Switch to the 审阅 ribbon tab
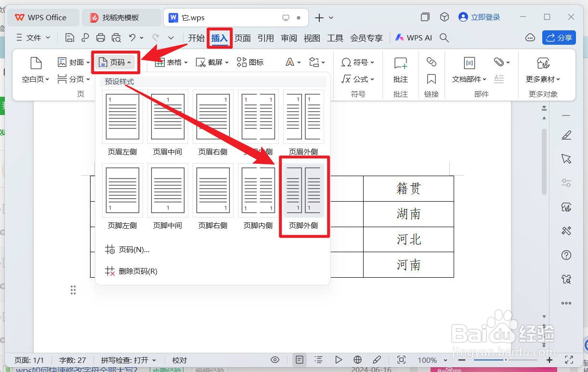The width and height of the screenshot is (588, 372). point(288,38)
